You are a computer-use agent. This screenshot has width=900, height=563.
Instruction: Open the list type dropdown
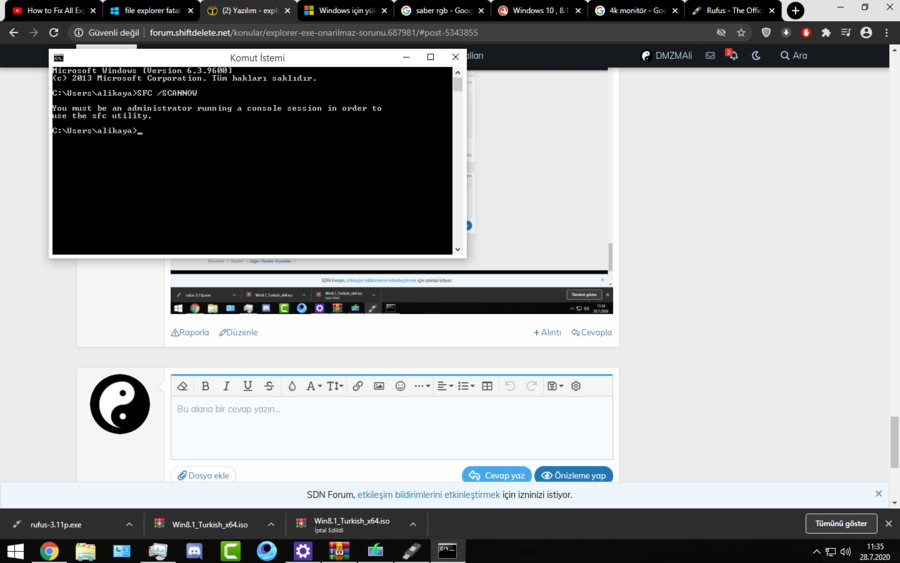coord(466,386)
